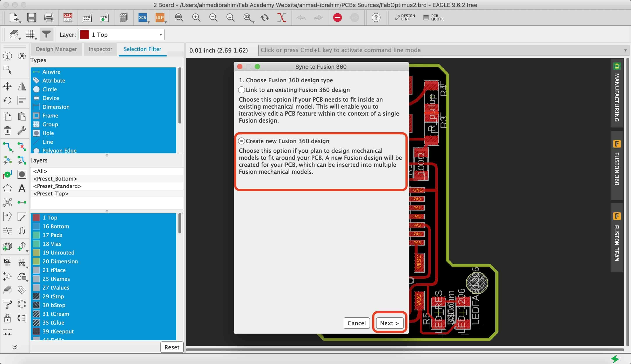This screenshot has height=364, width=631.
Task: Select the Text tool (A icon)
Action: pyautogui.click(x=22, y=188)
